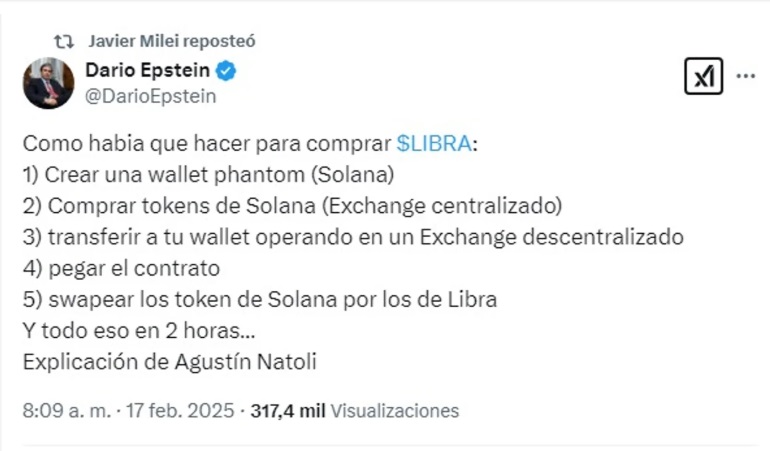This screenshot has height=451, width=770.
Task: Click the Grok xI icon
Action: (703, 76)
